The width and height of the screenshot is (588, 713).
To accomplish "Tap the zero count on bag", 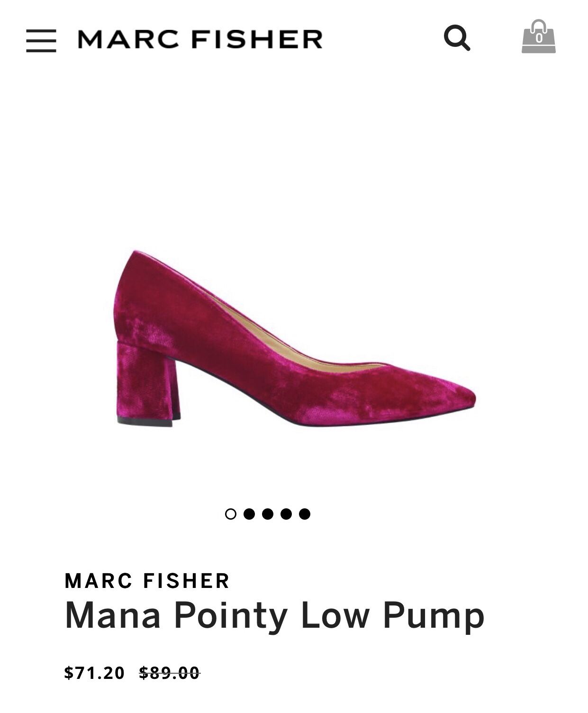I will click(539, 38).
